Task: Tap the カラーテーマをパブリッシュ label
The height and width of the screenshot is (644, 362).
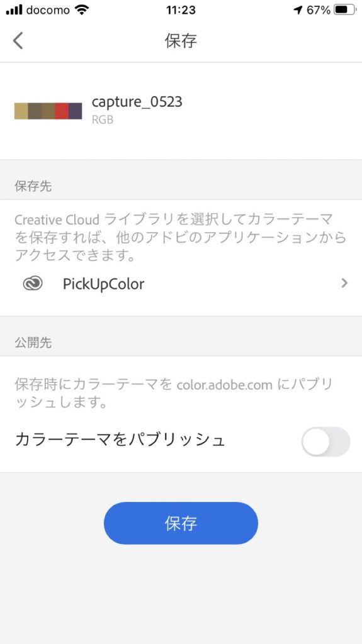Action: [x=120, y=440]
